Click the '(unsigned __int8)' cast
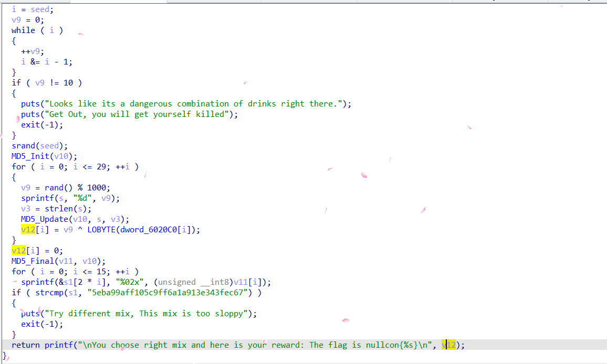 tap(193, 282)
